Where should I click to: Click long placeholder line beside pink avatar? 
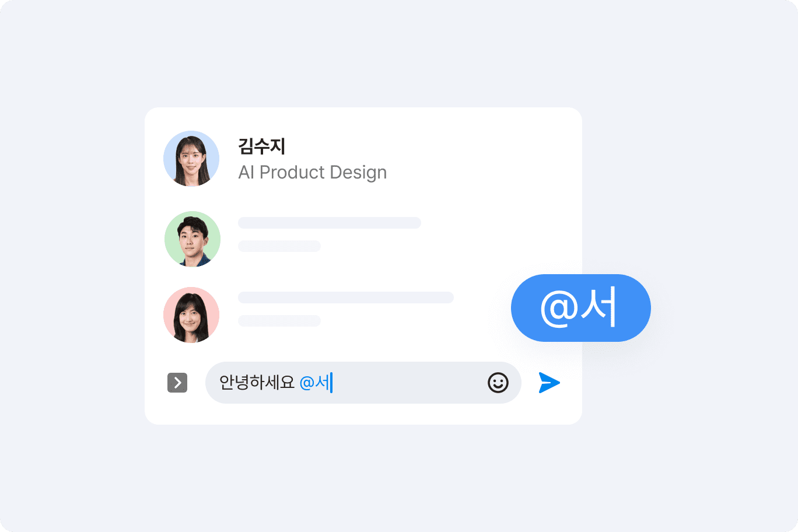[x=346, y=297]
